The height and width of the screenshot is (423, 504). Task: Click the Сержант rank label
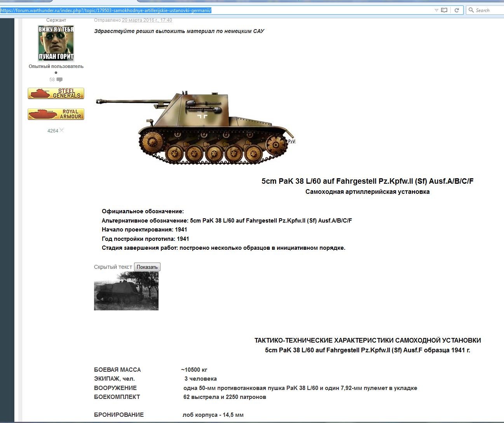[56, 20]
